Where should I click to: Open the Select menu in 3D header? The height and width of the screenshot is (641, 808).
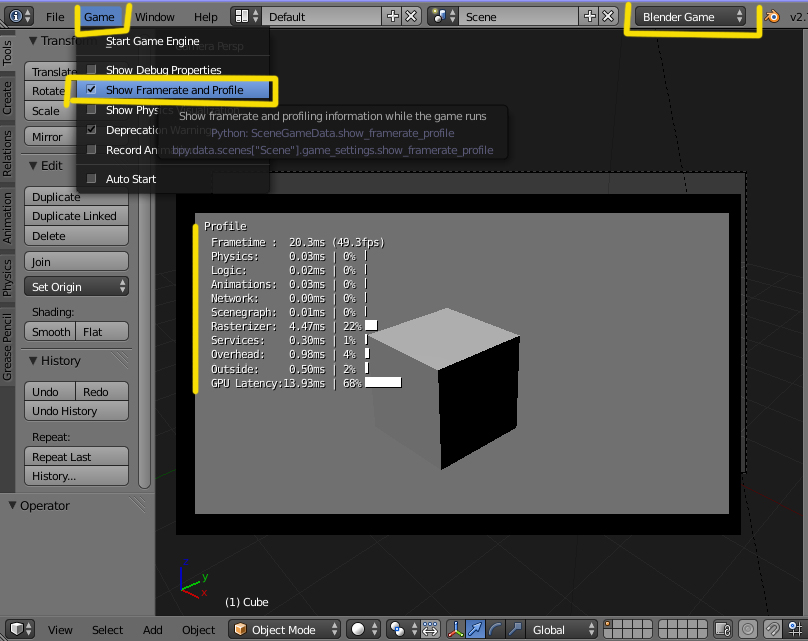[107, 630]
